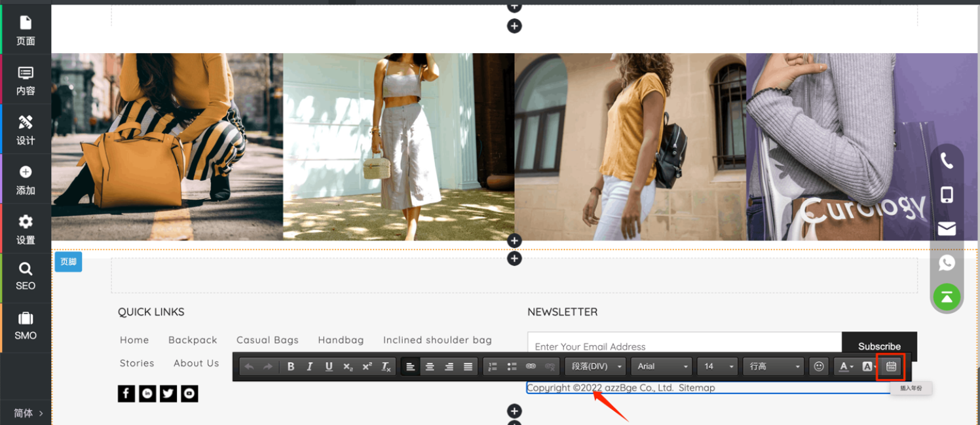Open the SEO panel in the sidebar
The height and width of the screenshot is (425, 980).
pos(26,276)
